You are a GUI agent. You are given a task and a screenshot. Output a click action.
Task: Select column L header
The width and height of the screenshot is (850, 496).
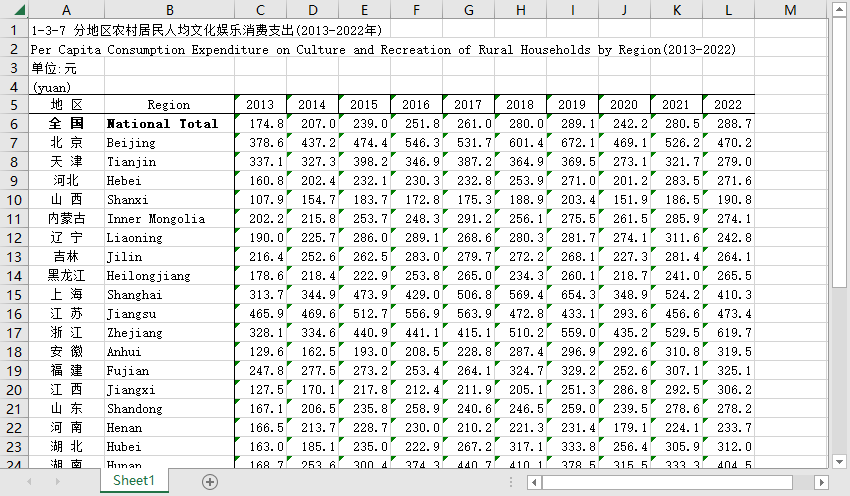(729, 10)
